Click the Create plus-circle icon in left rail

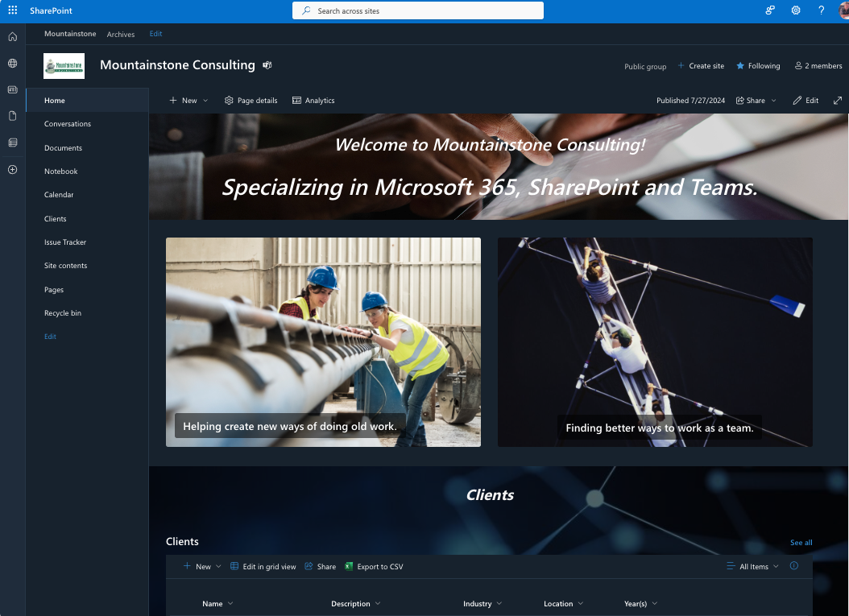pos(12,169)
